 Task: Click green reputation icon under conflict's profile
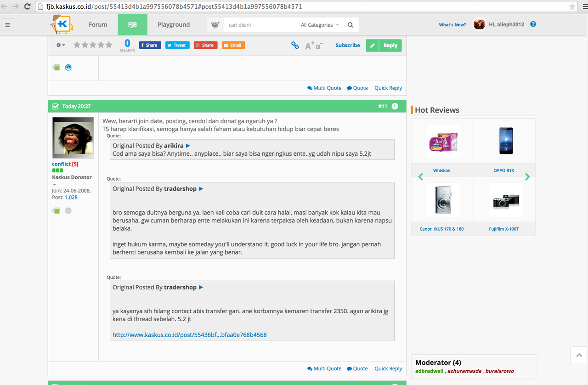click(56, 211)
